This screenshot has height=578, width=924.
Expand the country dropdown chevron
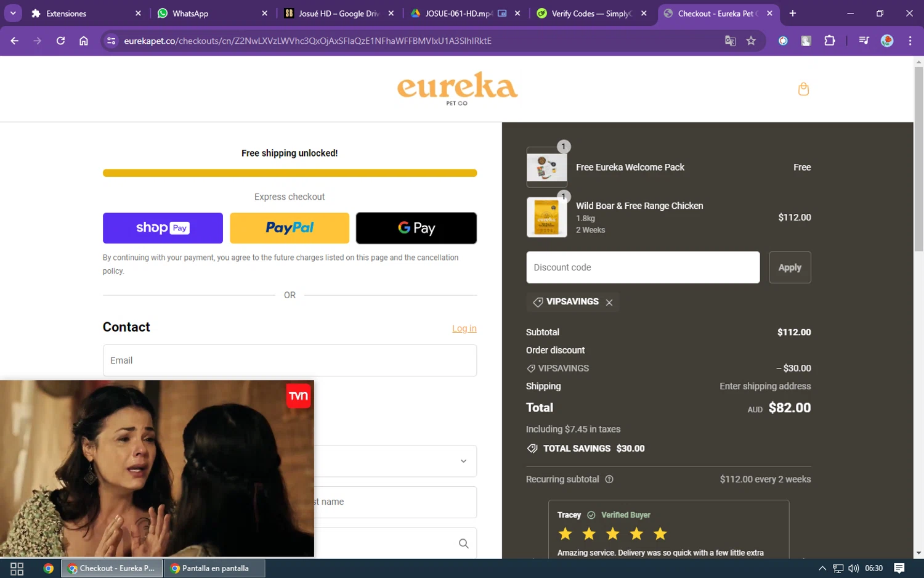coord(463,461)
